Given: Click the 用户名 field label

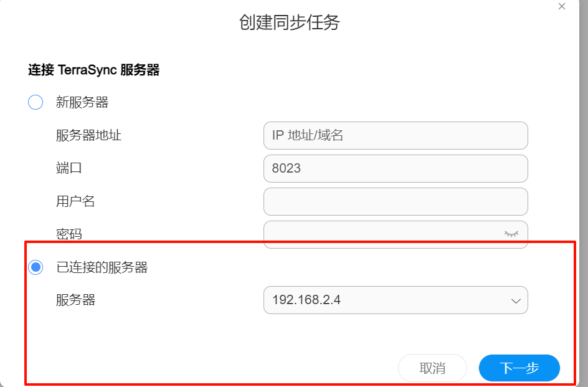Looking at the screenshot, I should pyautogui.click(x=75, y=201).
